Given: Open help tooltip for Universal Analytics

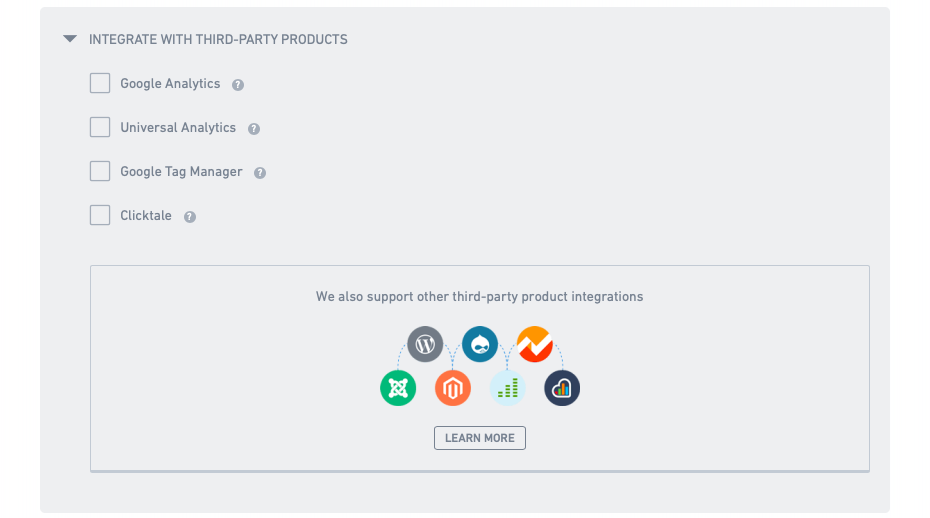Looking at the screenshot, I should coord(254,129).
